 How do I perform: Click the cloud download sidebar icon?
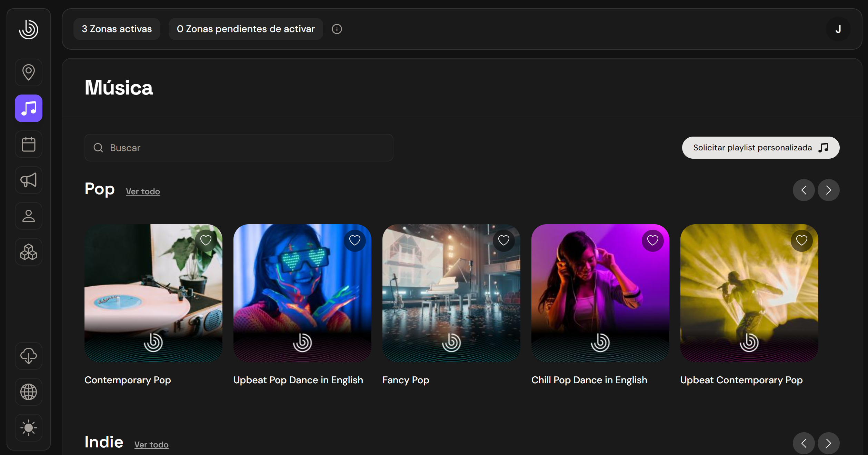click(x=29, y=356)
